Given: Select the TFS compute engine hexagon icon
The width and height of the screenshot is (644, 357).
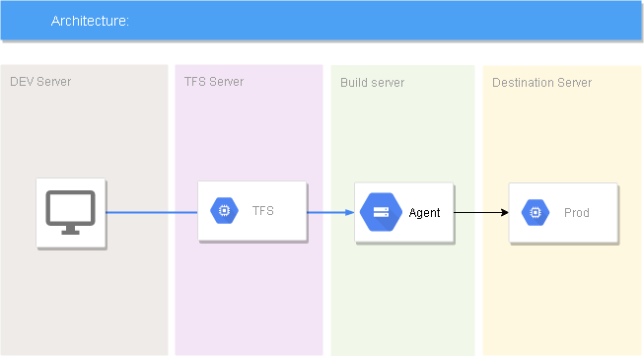Looking at the screenshot, I should coord(224,211).
